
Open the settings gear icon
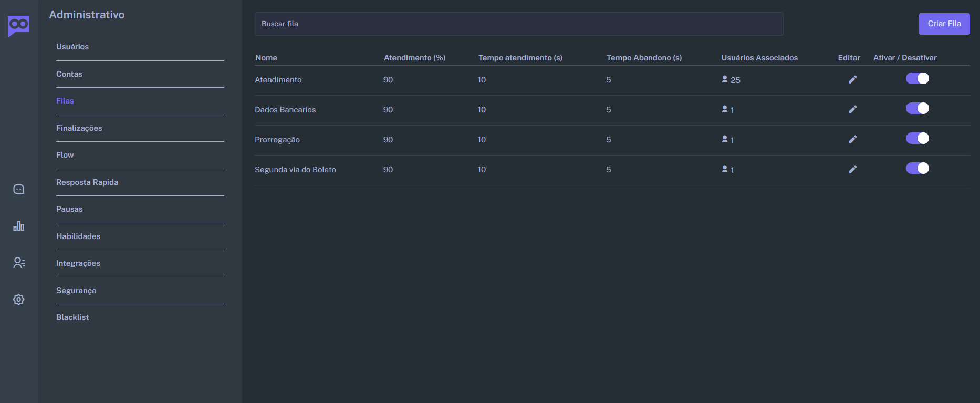tap(19, 299)
